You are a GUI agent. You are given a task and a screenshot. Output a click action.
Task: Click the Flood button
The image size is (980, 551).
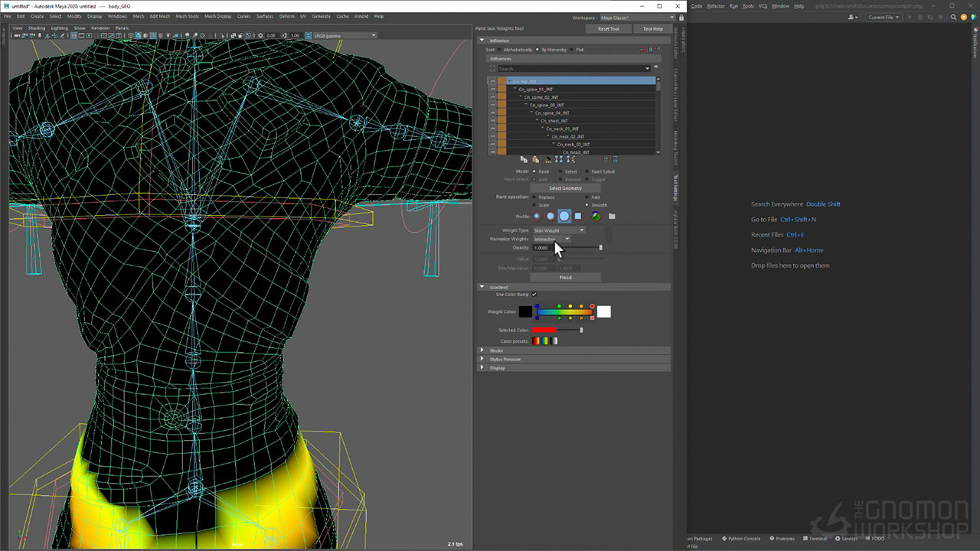click(565, 278)
